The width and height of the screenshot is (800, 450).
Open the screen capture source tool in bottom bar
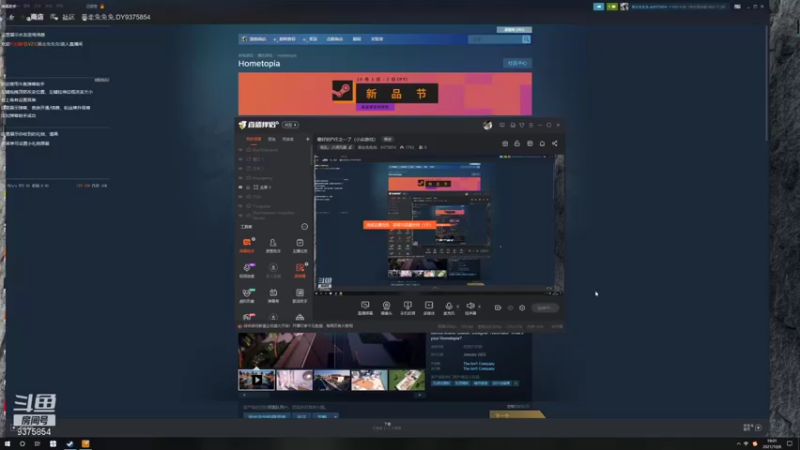tap(365, 308)
